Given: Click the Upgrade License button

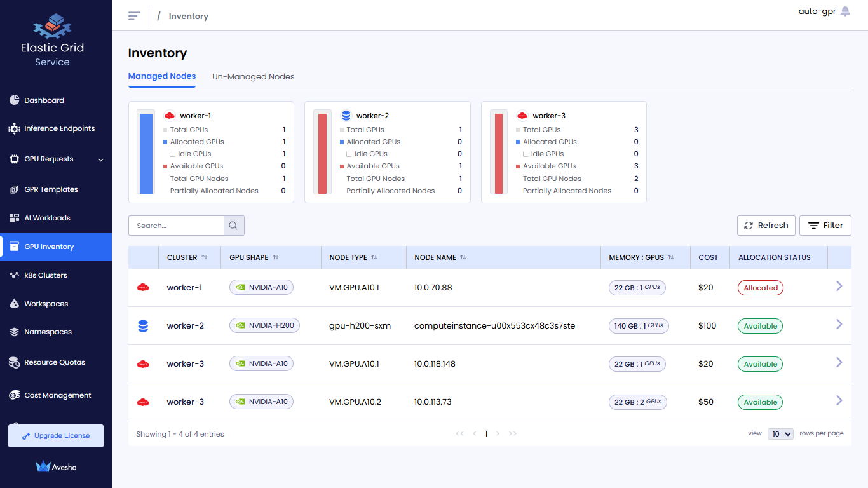Looking at the screenshot, I should pos(56,436).
